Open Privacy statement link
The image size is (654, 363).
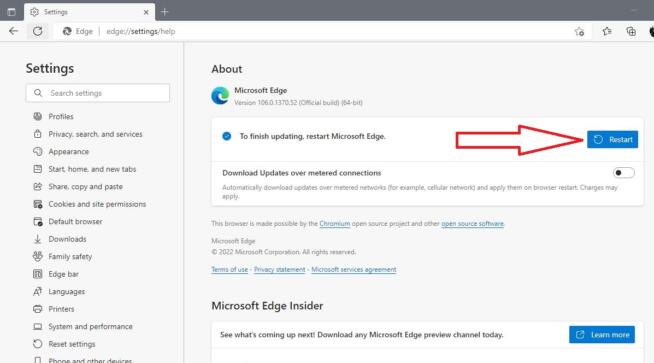(x=279, y=270)
